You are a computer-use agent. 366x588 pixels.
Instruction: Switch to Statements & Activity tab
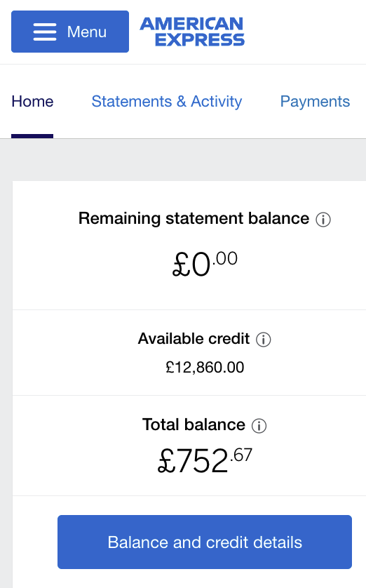(x=167, y=101)
